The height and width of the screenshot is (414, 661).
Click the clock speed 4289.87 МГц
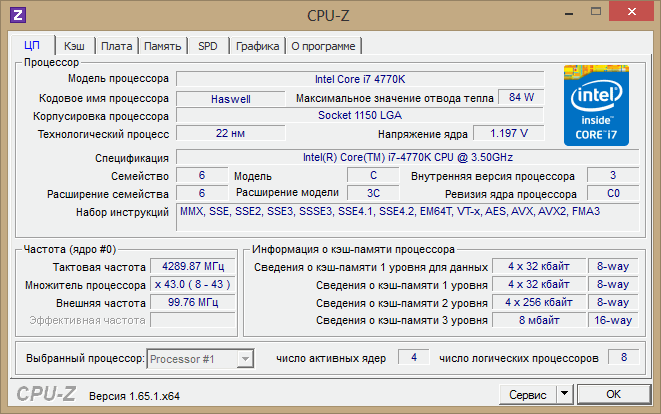pos(193,266)
